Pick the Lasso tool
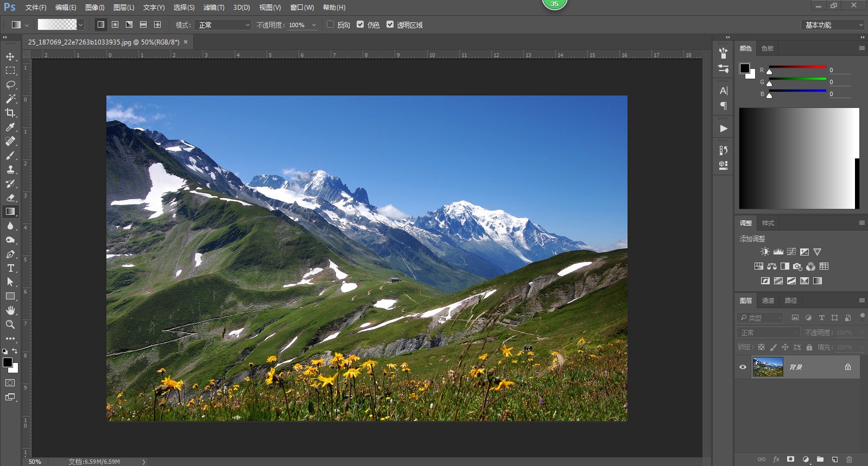 click(x=10, y=85)
